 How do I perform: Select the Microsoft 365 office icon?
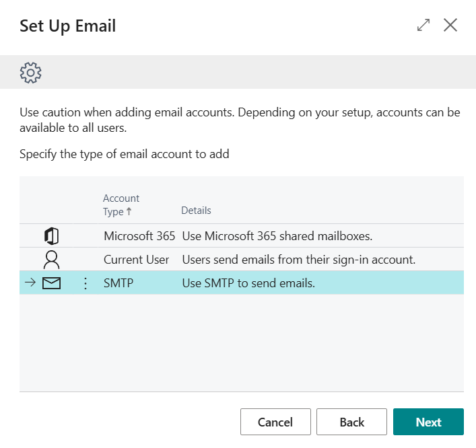click(52, 236)
